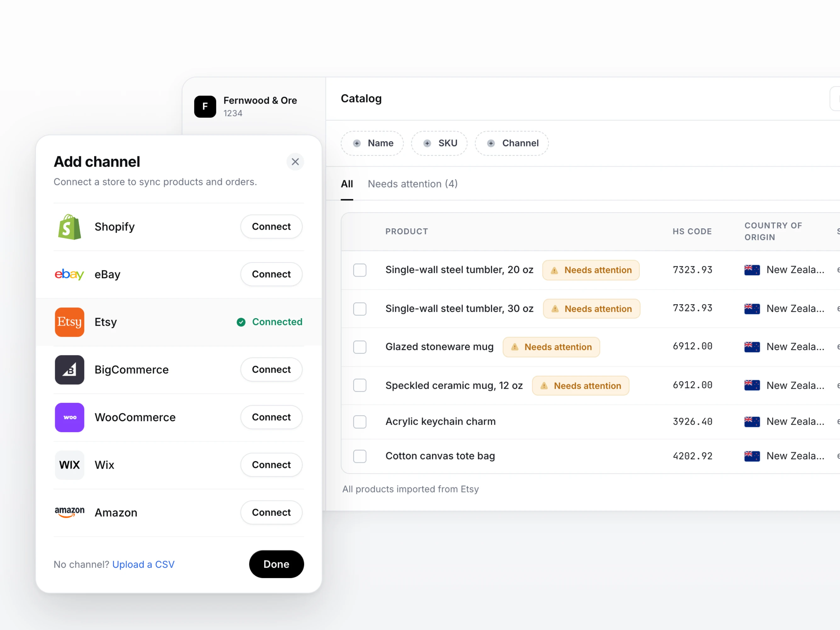Click HS code 3926.40
840x630 pixels.
(x=693, y=422)
